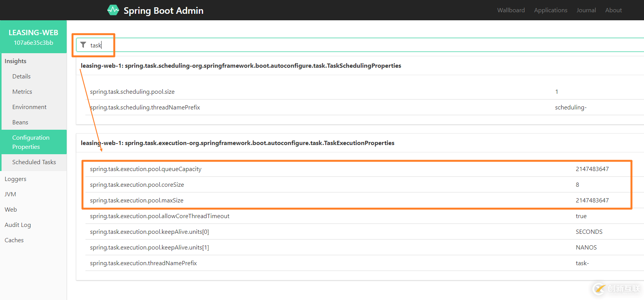This screenshot has height=300, width=644.
Task: Click the filter funnel icon
Action: coord(83,45)
